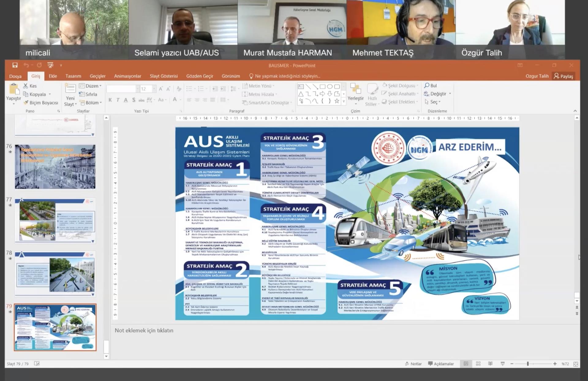Click Bul find button
588x381 pixels.
point(431,86)
